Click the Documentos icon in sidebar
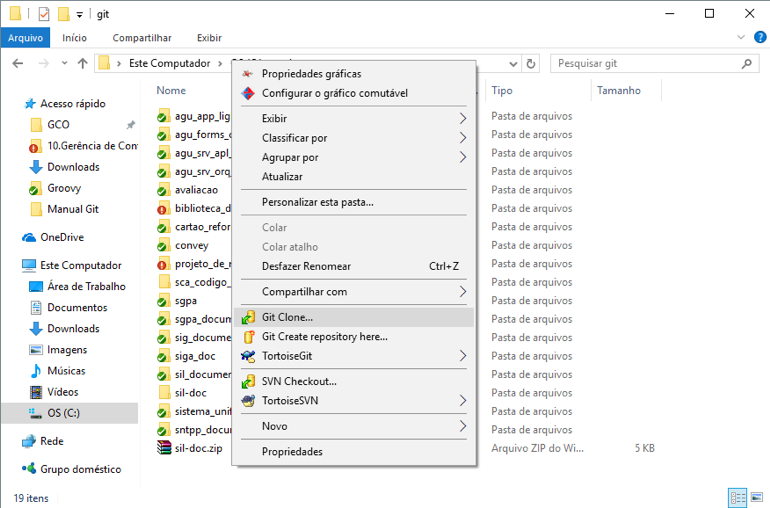The height and width of the screenshot is (508, 770). click(x=36, y=308)
